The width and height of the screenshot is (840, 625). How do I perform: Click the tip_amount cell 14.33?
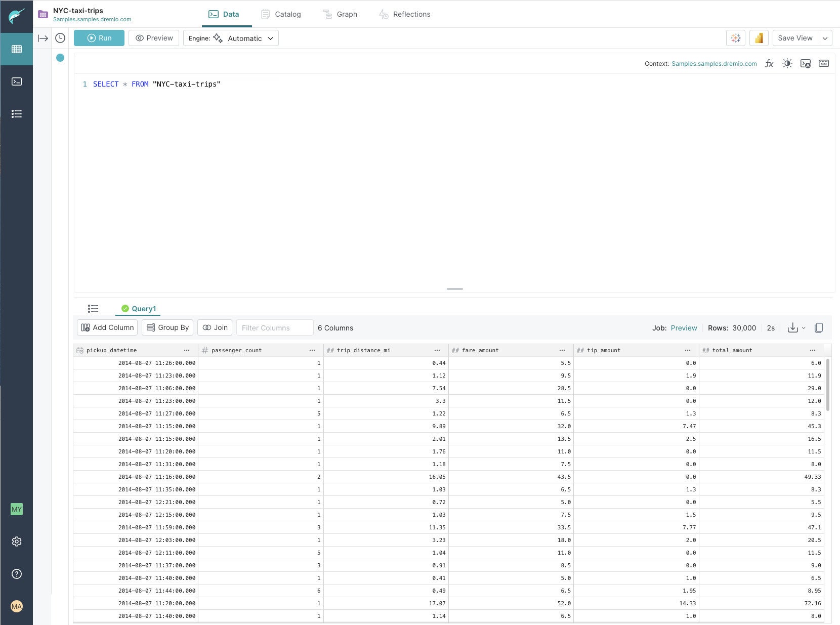coord(636,603)
